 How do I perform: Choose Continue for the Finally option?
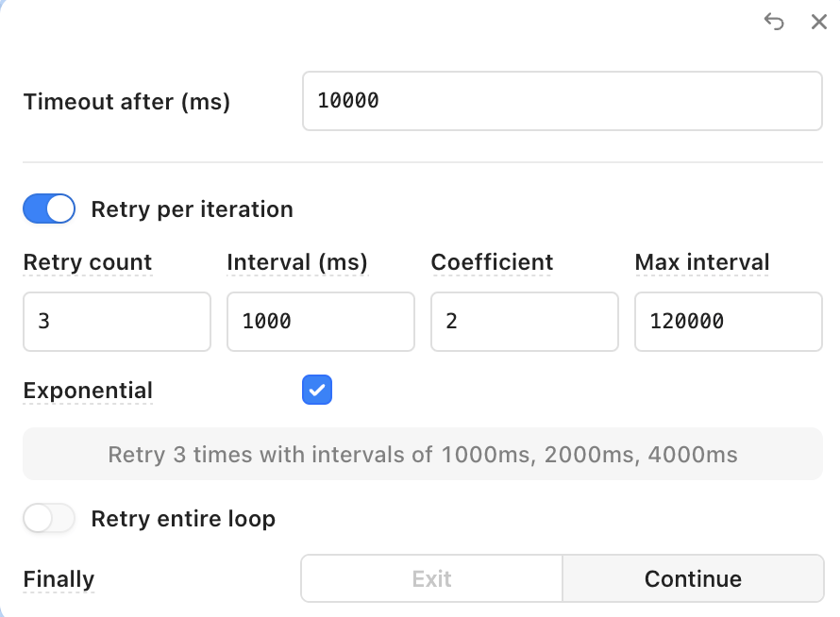[693, 578]
